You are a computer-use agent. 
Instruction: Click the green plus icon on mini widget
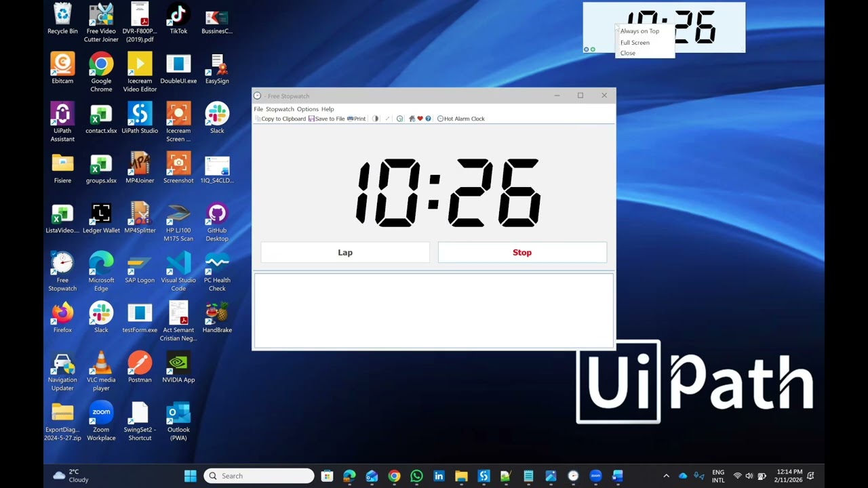click(x=593, y=49)
